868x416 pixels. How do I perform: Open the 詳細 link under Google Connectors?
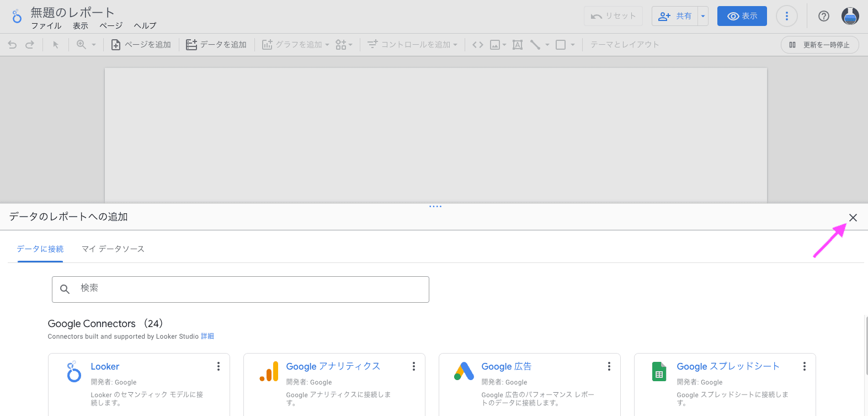207,336
